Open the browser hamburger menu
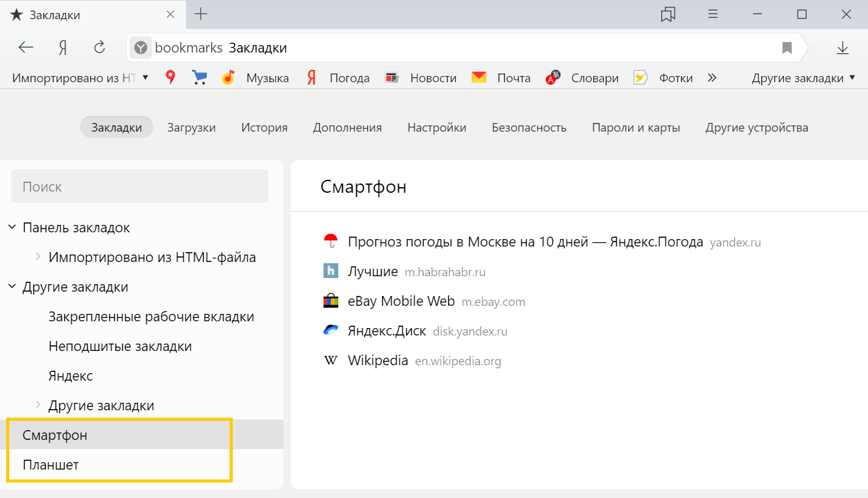 [713, 14]
